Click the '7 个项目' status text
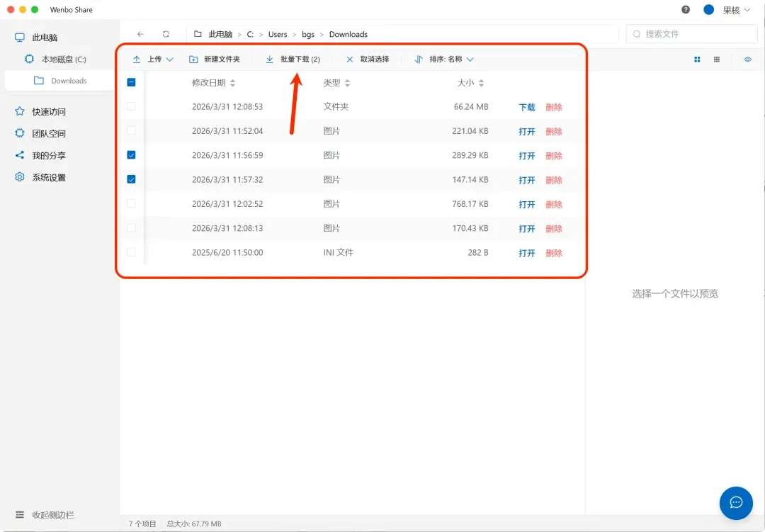The image size is (765, 532). pos(142,523)
